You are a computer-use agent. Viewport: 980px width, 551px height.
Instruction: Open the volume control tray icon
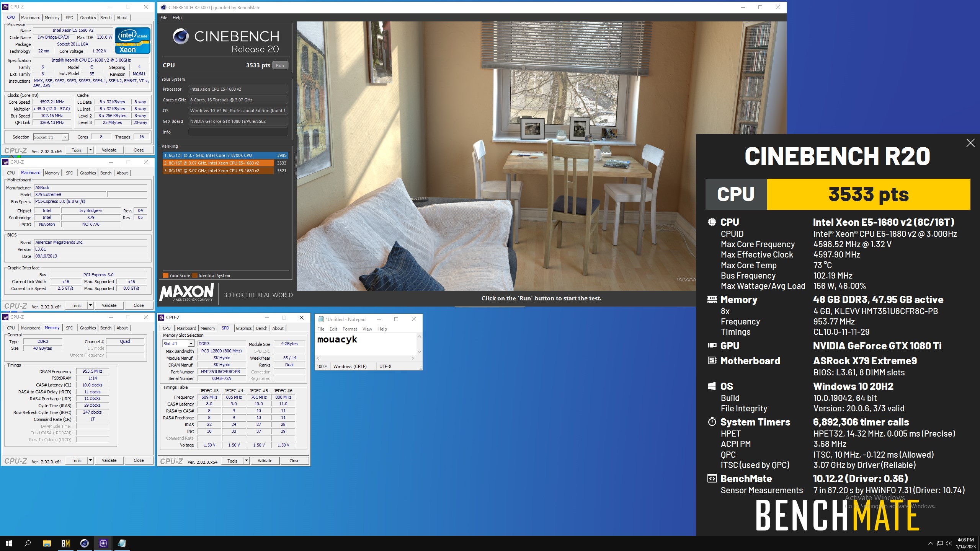click(948, 543)
